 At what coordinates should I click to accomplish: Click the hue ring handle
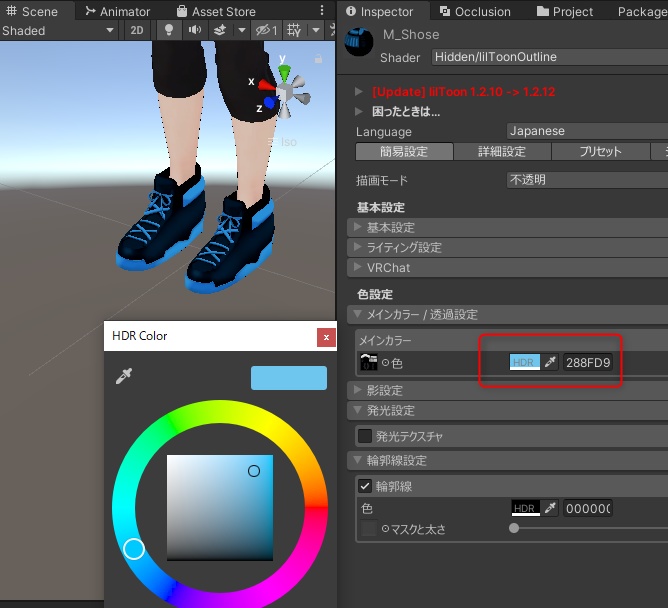click(x=134, y=549)
